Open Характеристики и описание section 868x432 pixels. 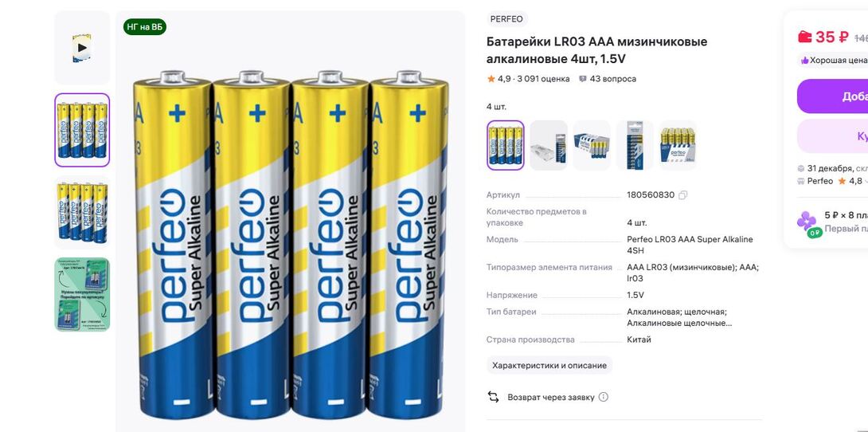point(549,366)
